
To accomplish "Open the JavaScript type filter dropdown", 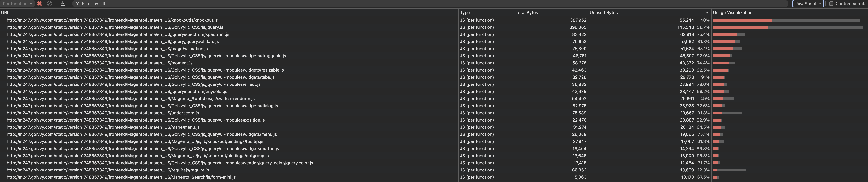I will 808,4.
